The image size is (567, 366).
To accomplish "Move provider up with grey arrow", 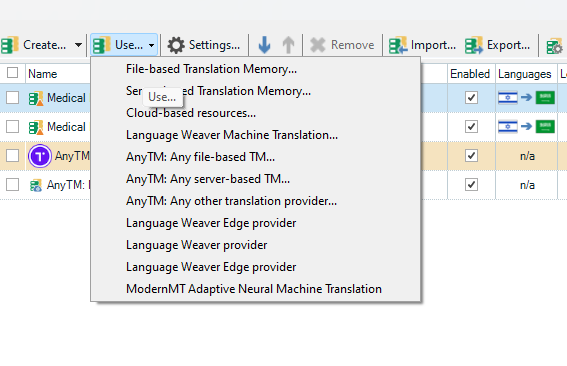I will [288, 45].
